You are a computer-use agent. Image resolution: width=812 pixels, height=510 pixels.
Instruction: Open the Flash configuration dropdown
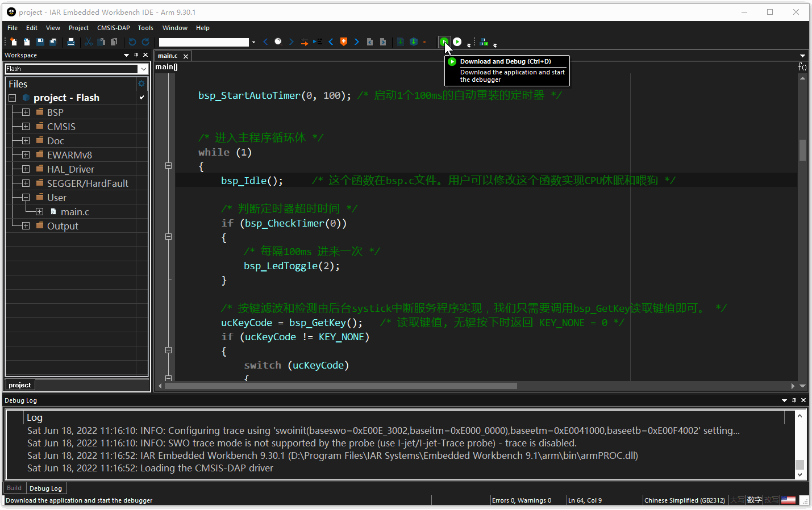click(x=143, y=69)
